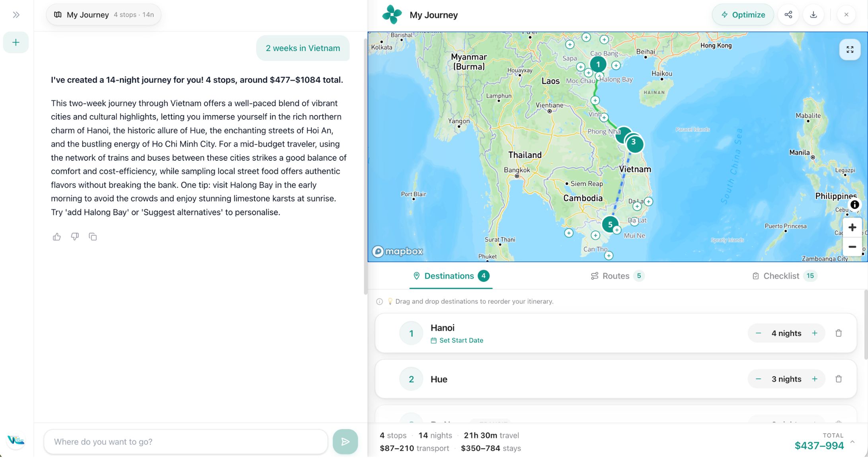Viewport: 868px width, 458px height.
Task: Close the My Journey panel
Action: 846,15
